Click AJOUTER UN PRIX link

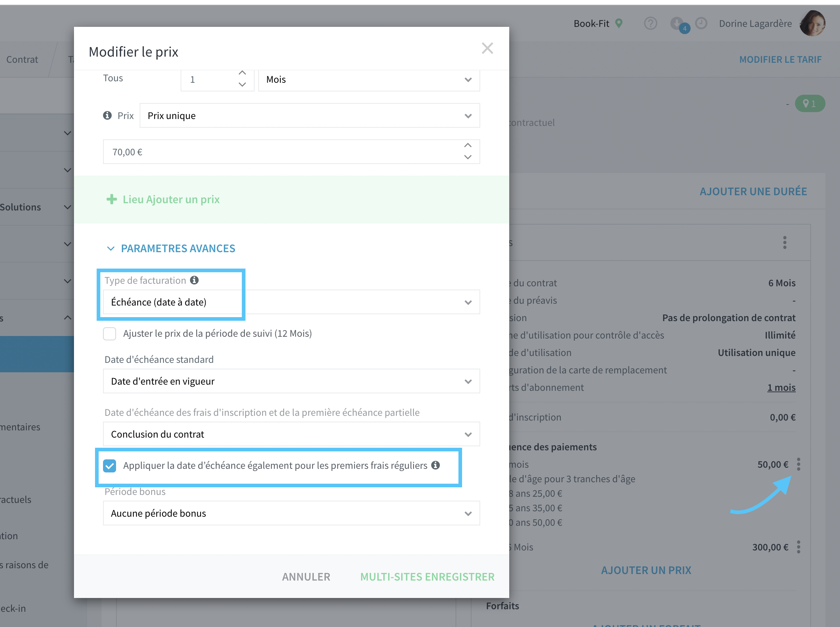pos(646,570)
